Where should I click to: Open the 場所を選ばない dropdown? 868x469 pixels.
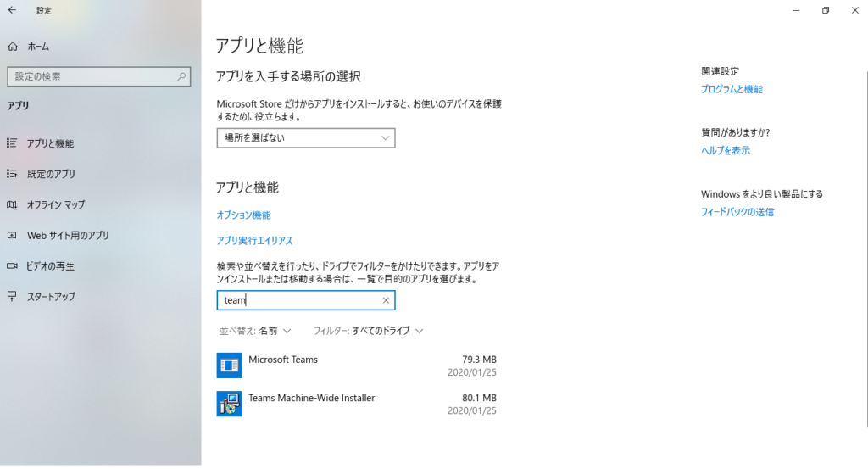tap(305, 138)
